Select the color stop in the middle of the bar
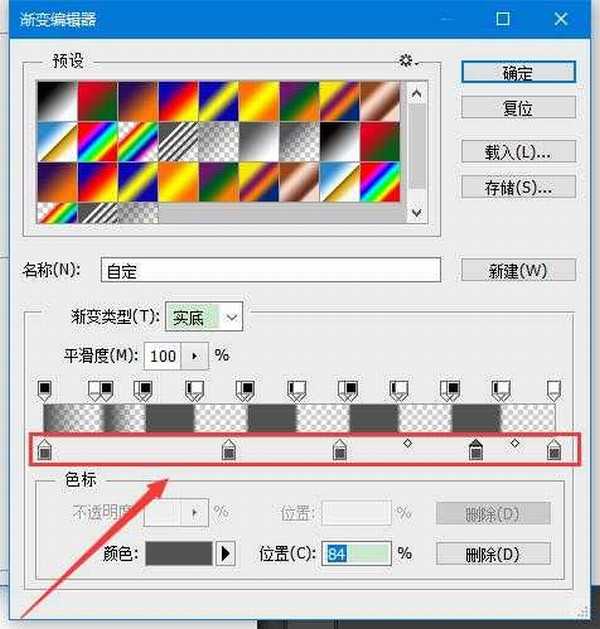The height and width of the screenshot is (629, 600). 340,452
